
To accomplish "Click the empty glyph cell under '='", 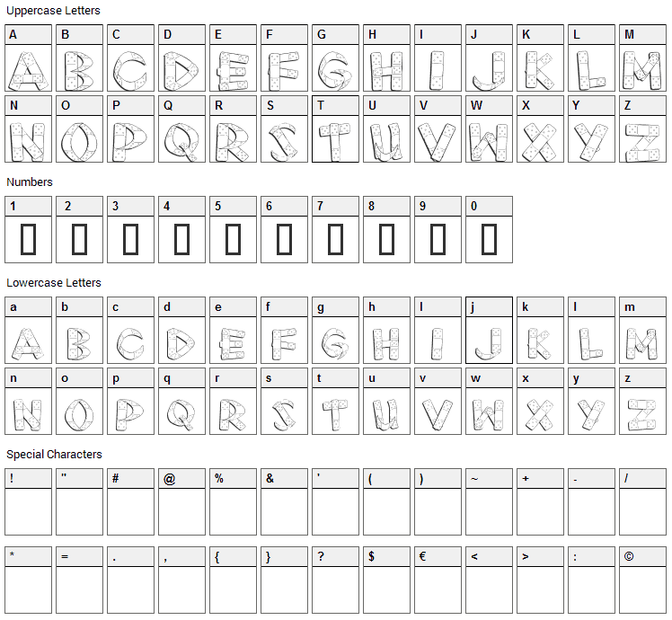I will click(79, 590).
